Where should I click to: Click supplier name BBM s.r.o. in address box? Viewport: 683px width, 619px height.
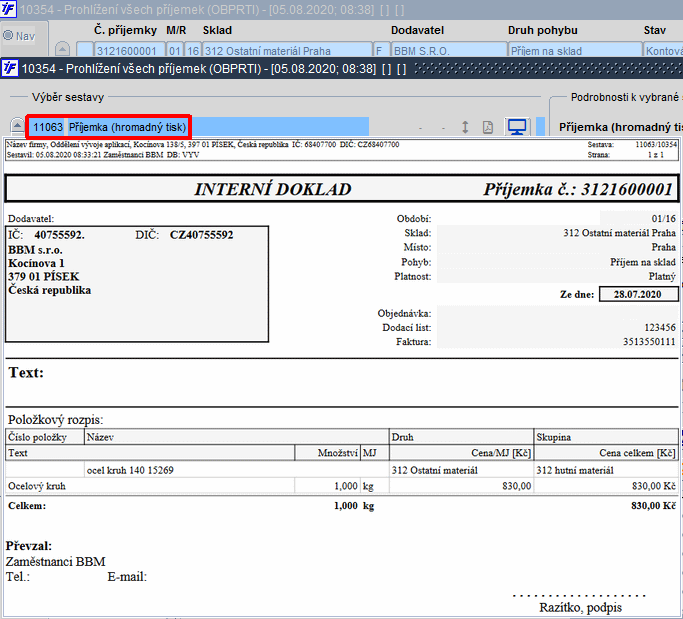point(35,250)
